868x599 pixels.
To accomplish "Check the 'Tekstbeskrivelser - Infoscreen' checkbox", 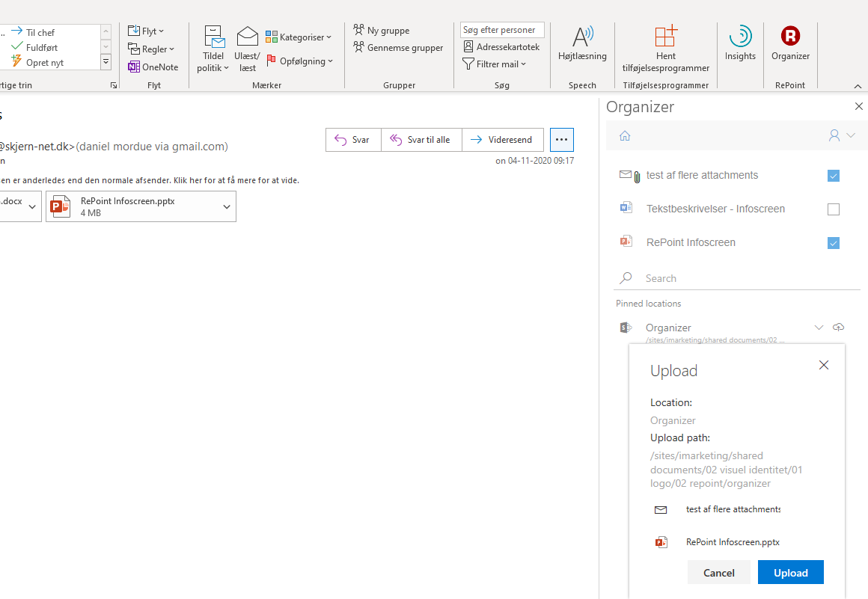I will click(x=834, y=209).
